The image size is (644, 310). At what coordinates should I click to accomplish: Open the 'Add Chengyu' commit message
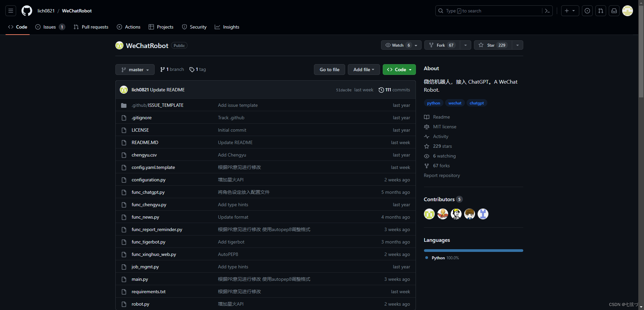pyautogui.click(x=232, y=155)
